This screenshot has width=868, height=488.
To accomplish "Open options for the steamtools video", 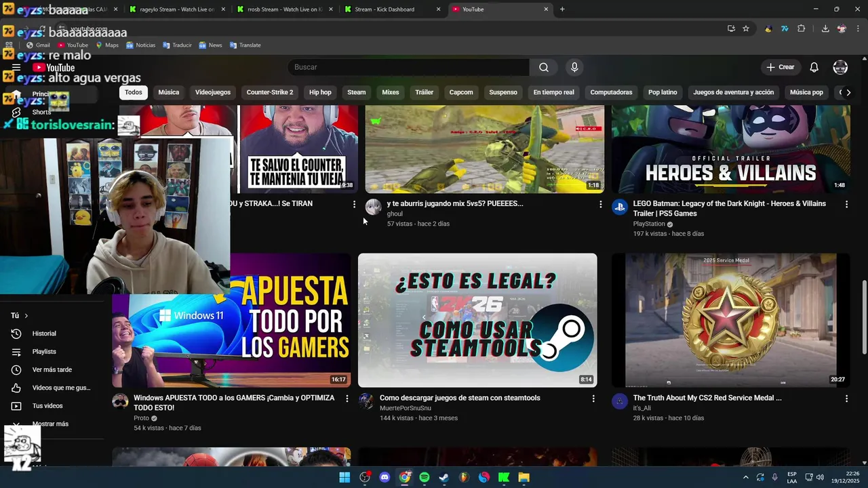I will 593,399.
